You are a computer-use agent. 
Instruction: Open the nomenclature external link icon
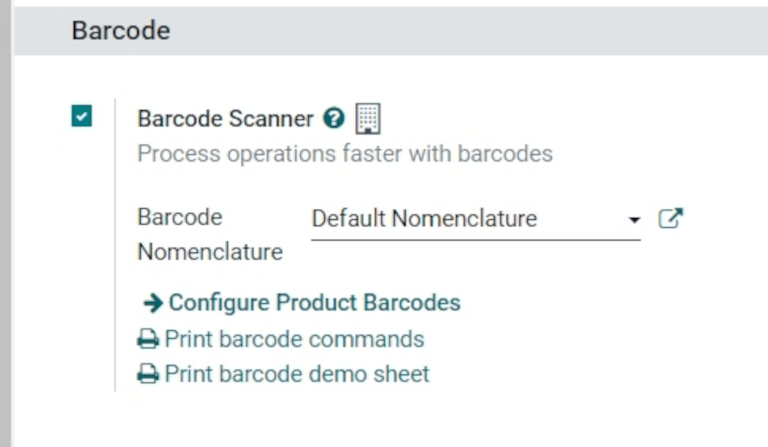(x=670, y=219)
